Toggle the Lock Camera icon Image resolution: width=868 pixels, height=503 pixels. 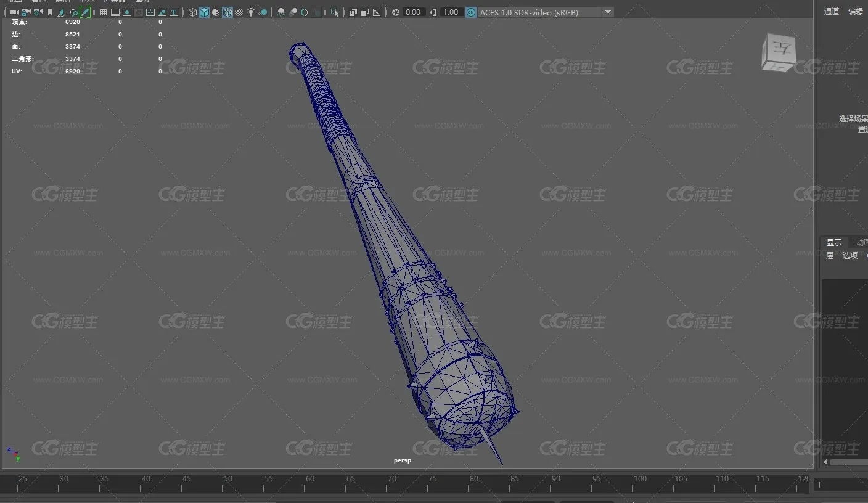click(x=25, y=12)
